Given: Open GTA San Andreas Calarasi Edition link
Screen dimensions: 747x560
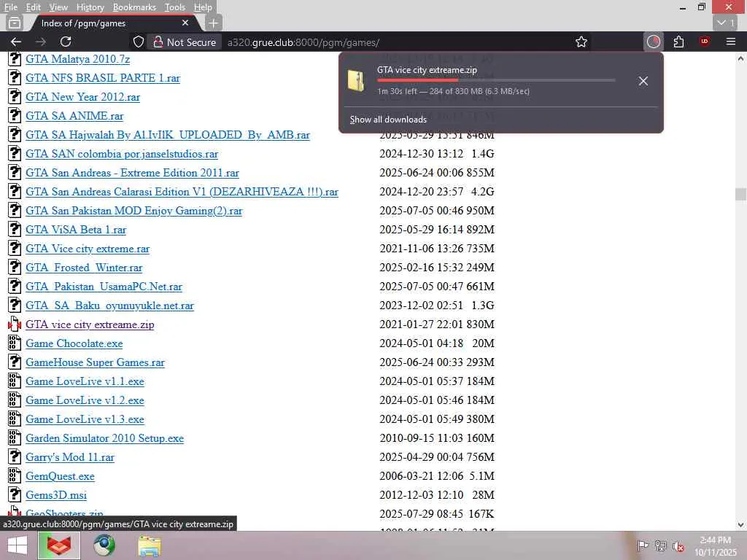Looking at the screenshot, I should (182, 192).
